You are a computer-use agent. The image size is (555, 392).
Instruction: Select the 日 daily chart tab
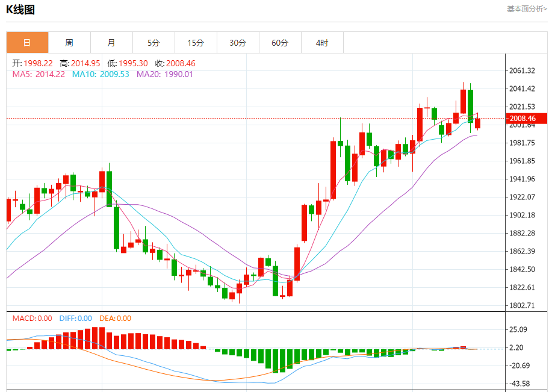tap(27, 43)
